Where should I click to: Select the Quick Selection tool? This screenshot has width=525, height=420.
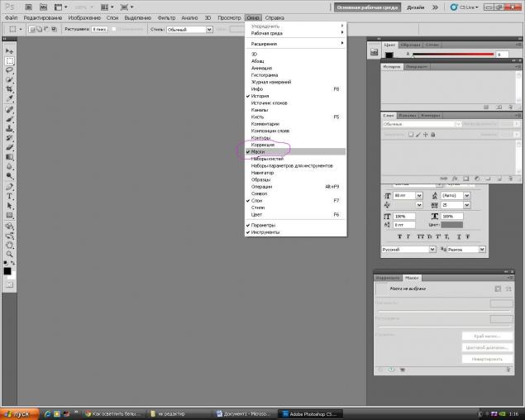[9, 79]
